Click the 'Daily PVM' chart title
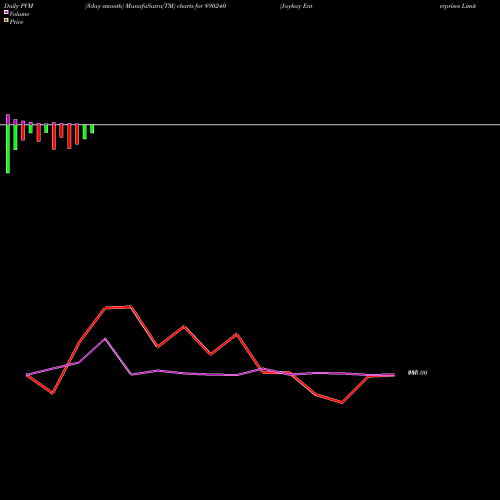The width and height of the screenshot is (500, 500). [x=19, y=6]
